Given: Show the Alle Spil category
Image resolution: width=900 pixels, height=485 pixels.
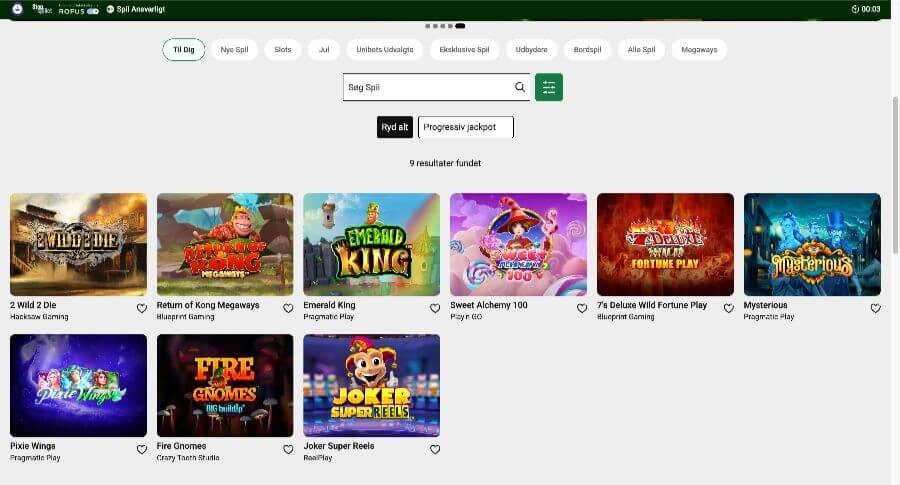Looking at the screenshot, I should (641, 50).
